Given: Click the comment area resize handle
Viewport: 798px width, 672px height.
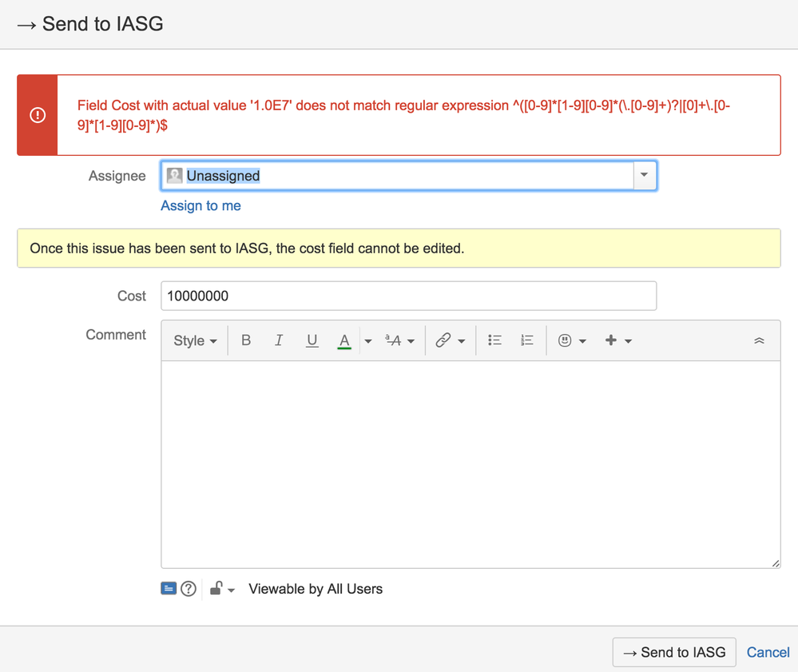Looking at the screenshot, I should 775,563.
